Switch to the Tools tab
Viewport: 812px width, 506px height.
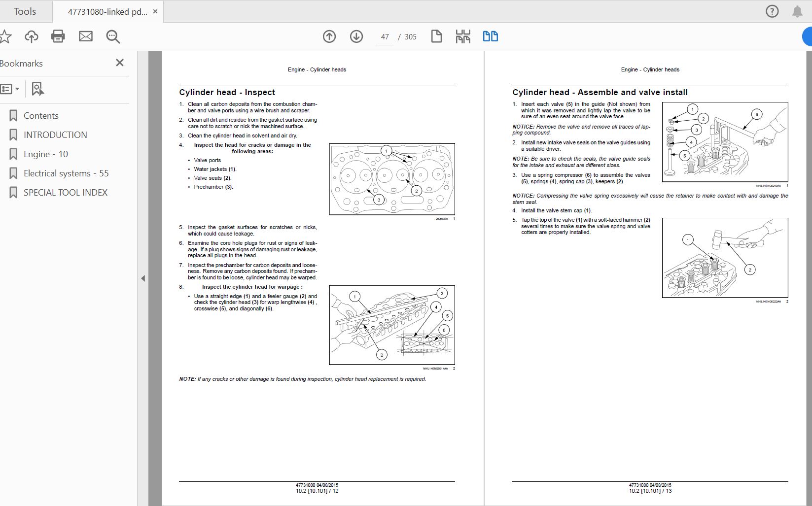coord(25,11)
